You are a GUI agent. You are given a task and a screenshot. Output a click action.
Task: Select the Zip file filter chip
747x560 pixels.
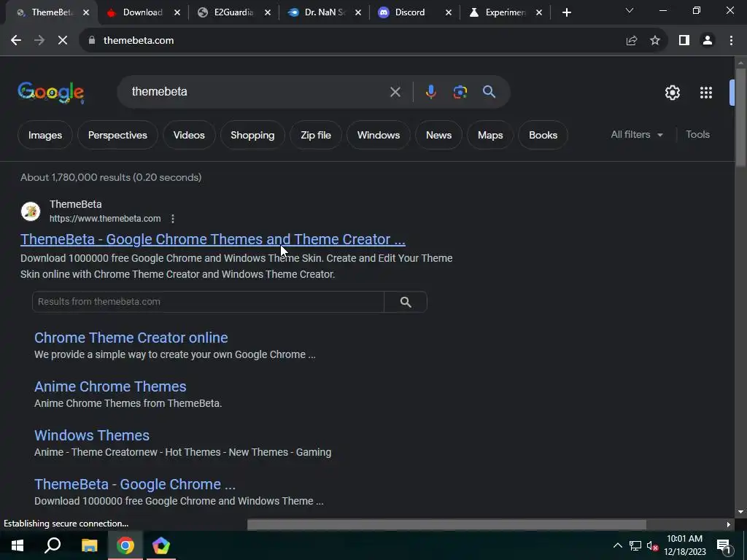pyautogui.click(x=316, y=135)
